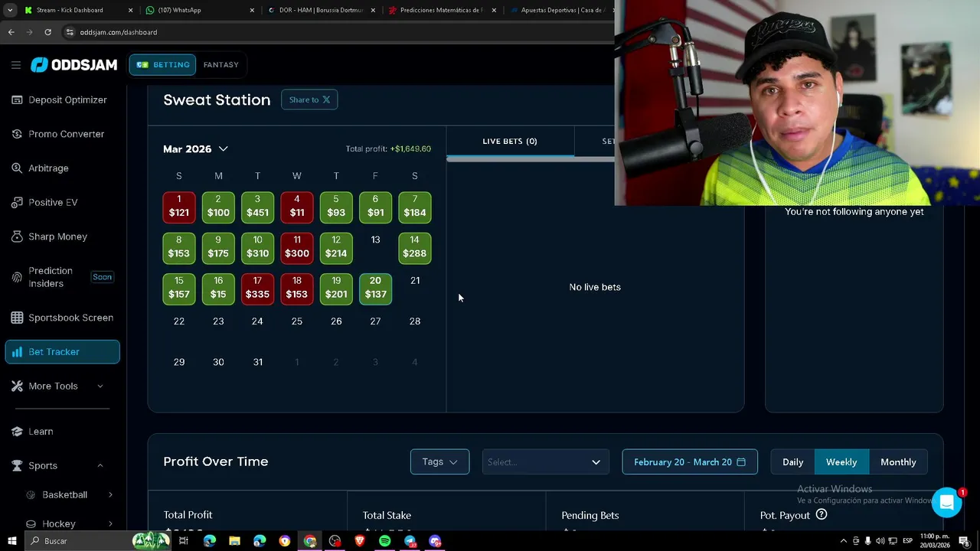Open the Windows notification center icon
This screenshot has height=551, width=980.
tap(964, 541)
